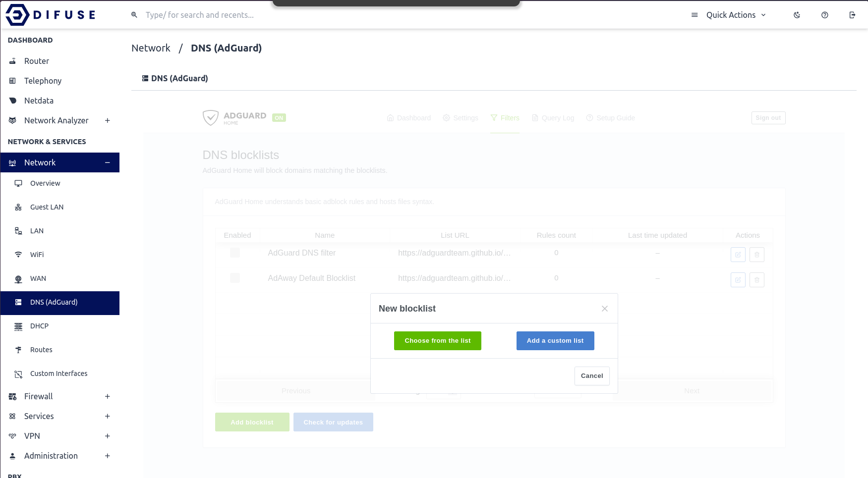The height and width of the screenshot is (478, 868).
Task: Open the AdGuard Settings tab
Action: click(x=461, y=118)
